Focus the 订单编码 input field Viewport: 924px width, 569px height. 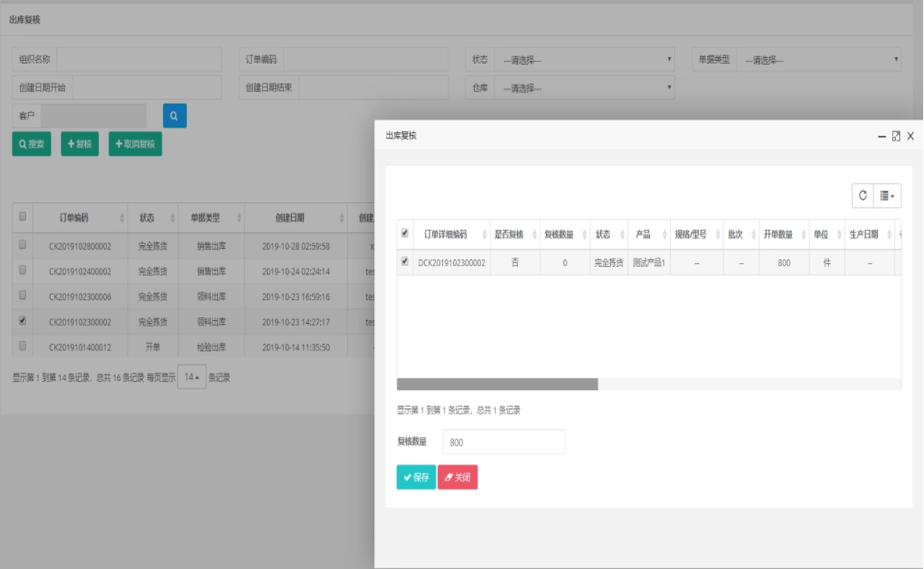[x=366, y=59]
